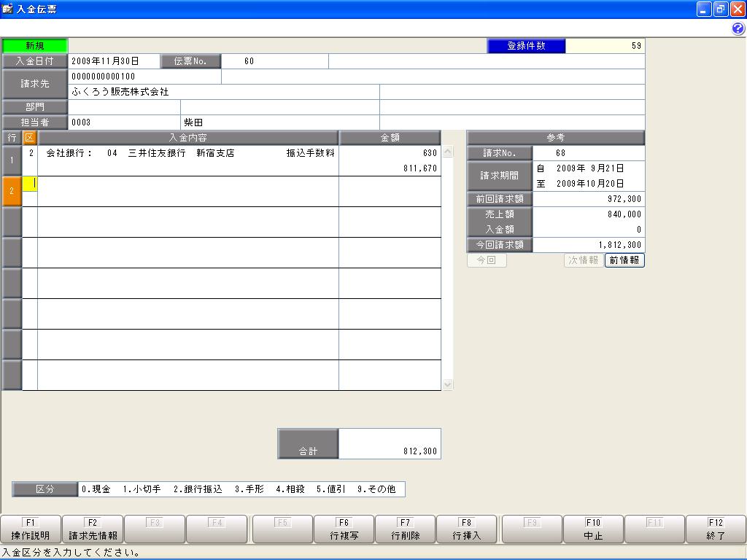Click the 2009年10月20日 end date
Viewport: 747px width, 560px height.
pos(589,183)
